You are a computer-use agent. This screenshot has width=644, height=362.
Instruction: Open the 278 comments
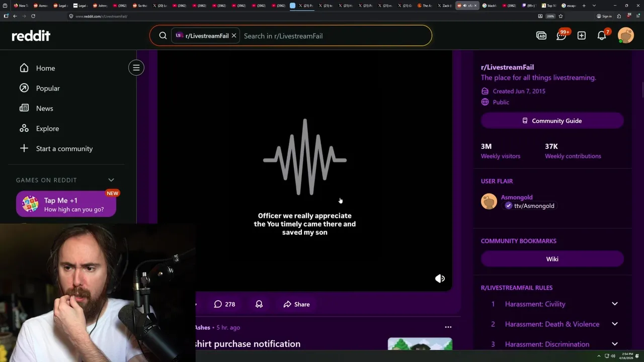click(x=224, y=304)
